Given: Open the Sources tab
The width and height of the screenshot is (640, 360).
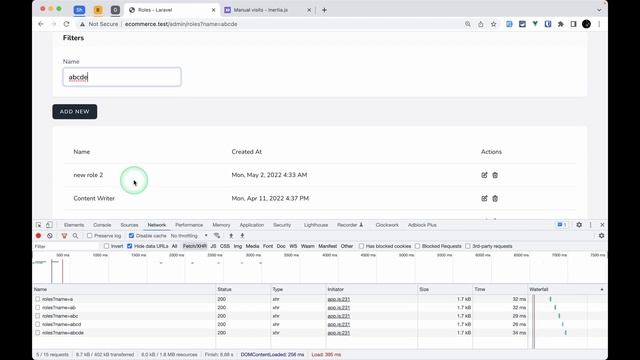Looking at the screenshot, I should click(x=129, y=225).
